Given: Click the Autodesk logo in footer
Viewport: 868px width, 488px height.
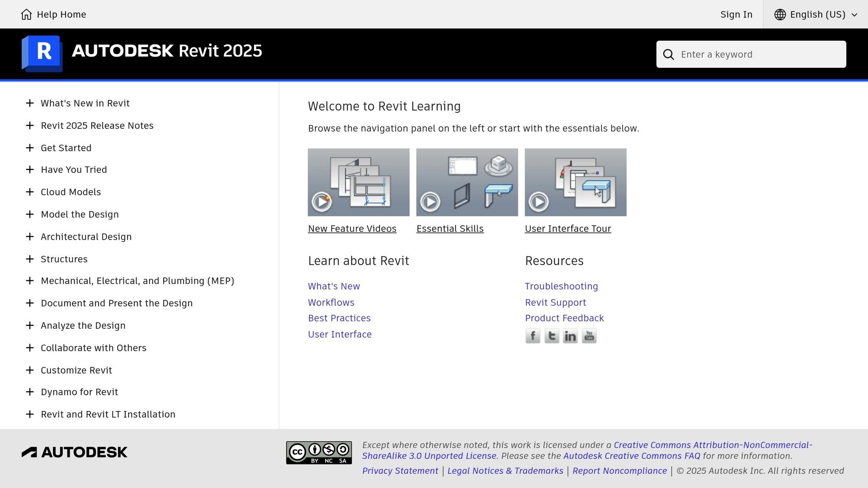Looking at the screenshot, I should (75, 452).
